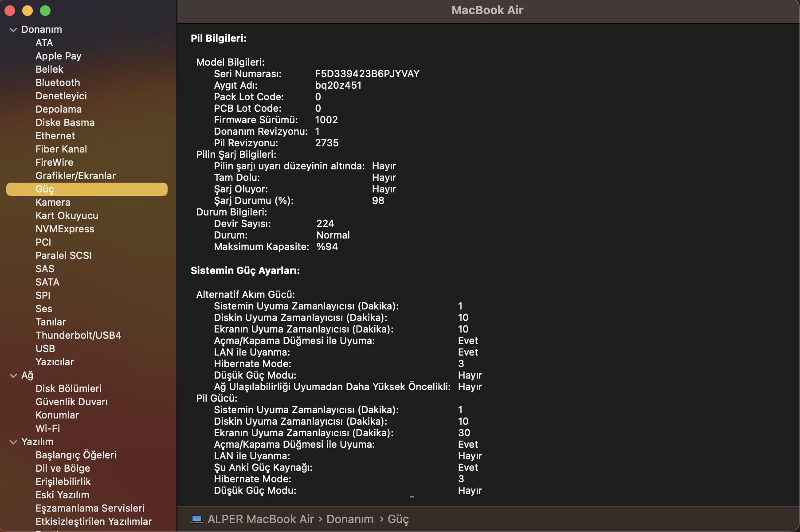The image size is (800, 532).
Task: Collapse the Ağ section
Action: (x=13, y=376)
